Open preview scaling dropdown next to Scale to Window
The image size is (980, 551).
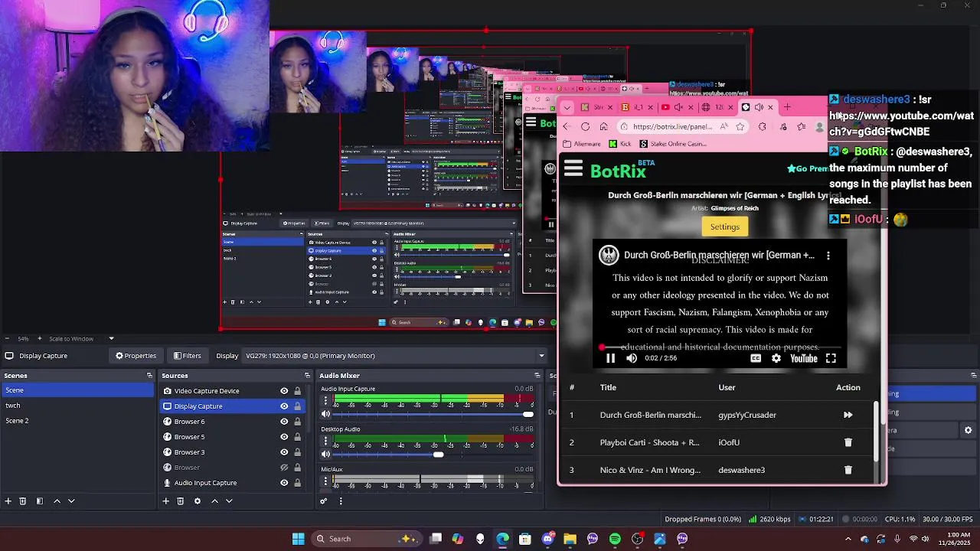coord(111,338)
